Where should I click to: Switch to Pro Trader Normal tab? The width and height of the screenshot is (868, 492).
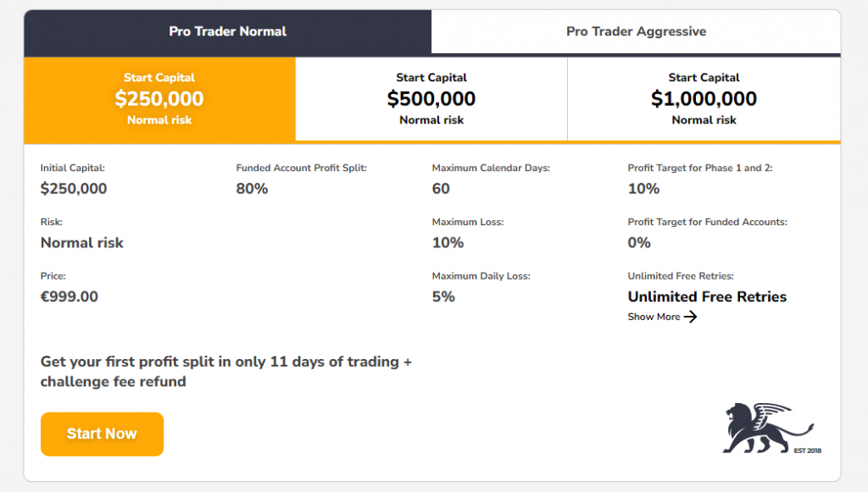[227, 31]
